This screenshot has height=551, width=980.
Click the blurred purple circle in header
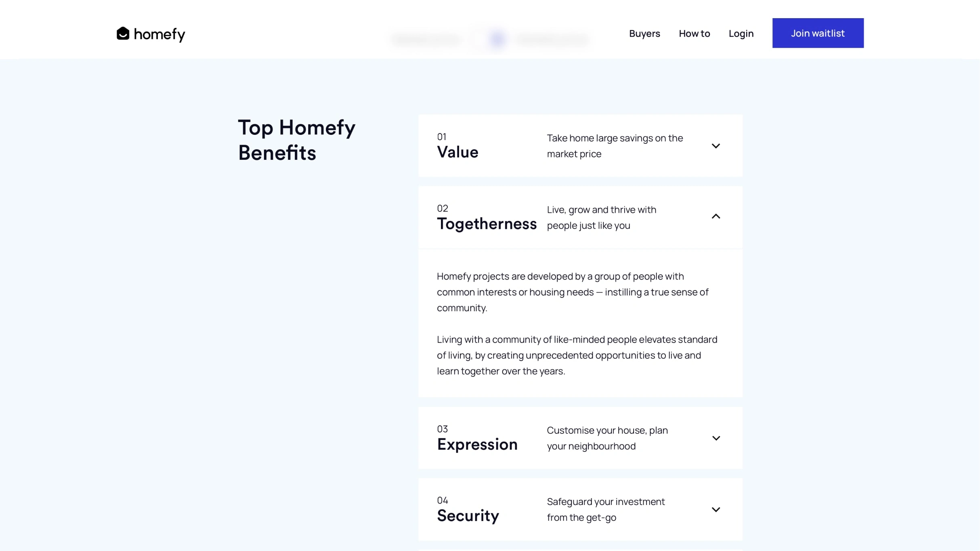click(497, 39)
